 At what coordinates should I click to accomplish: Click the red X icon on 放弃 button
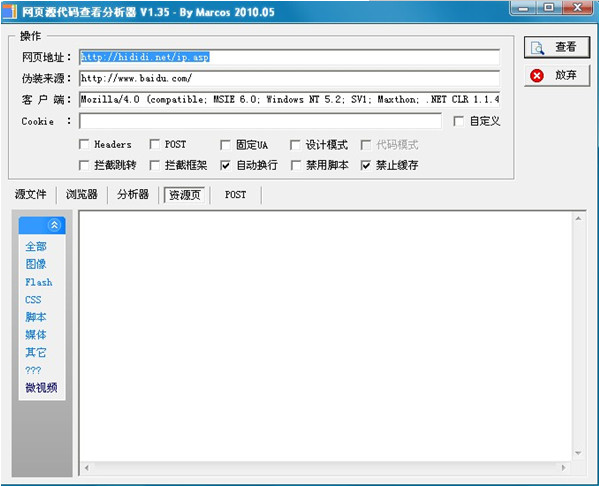point(537,76)
